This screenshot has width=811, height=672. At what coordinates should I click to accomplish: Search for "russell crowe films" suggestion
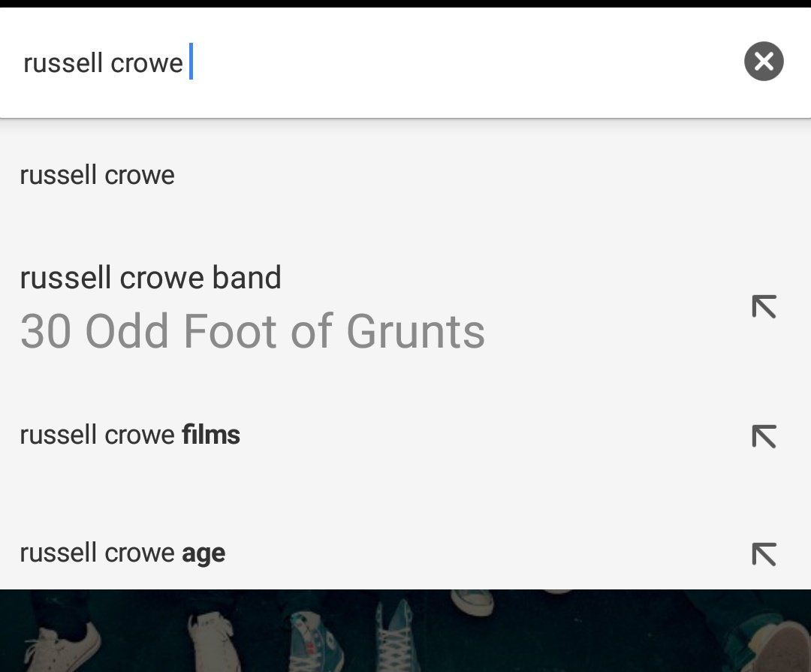[x=130, y=435]
